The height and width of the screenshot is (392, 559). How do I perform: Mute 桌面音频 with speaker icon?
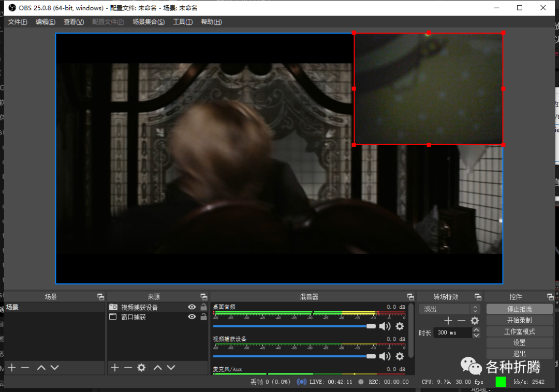(x=385, y=326)
